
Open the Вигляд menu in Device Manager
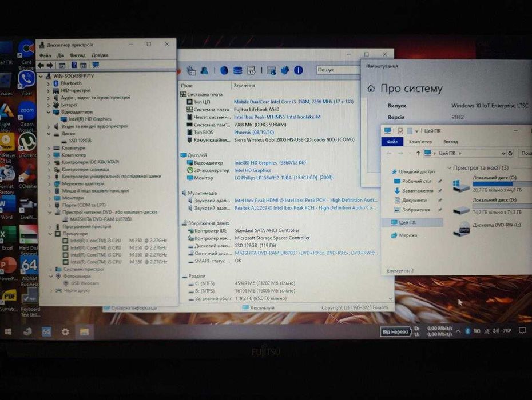click(78, 55)
